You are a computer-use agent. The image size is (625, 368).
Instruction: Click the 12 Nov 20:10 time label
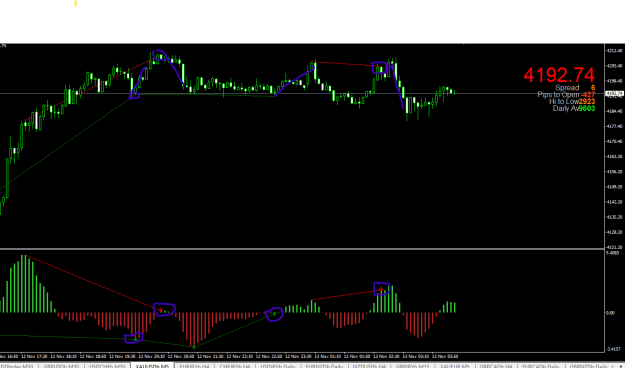[x=152, y=356]
